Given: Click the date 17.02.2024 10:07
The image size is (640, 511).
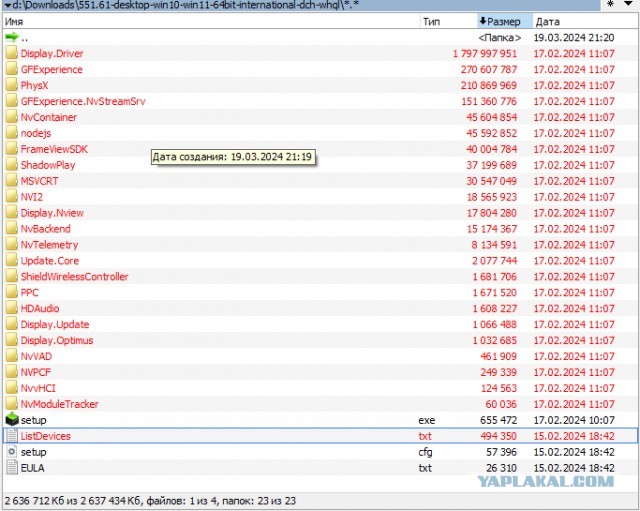Looking at the screenshot, I should tap(573, 420).
